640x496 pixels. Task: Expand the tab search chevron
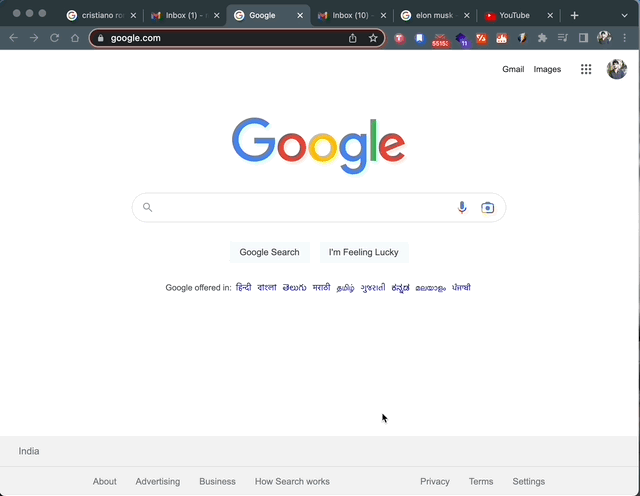pyautogui.click(x=624, y=16)
